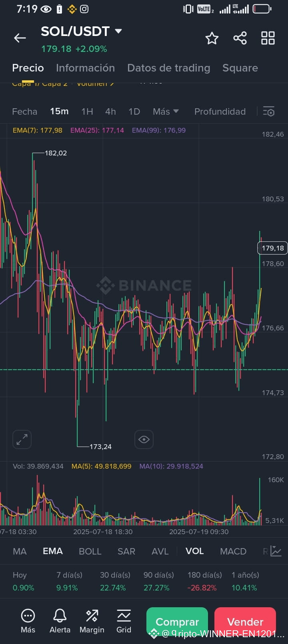Select the 1D timeframe

pyautogui.click(x=134, y=111)
